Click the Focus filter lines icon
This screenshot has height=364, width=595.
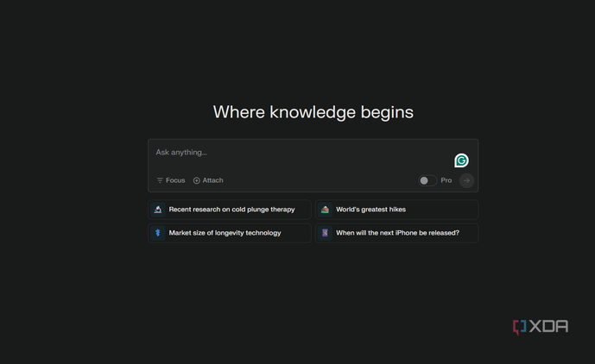[160, 180]
